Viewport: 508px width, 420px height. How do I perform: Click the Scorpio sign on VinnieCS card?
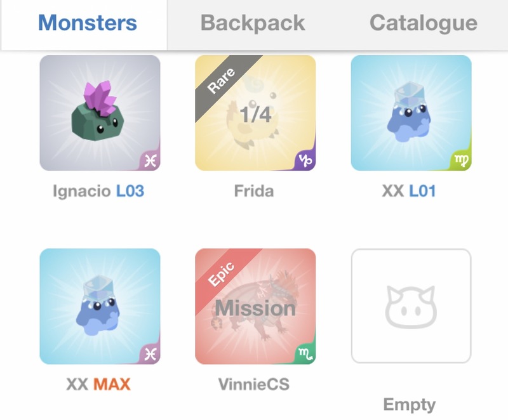pos(306,354)
